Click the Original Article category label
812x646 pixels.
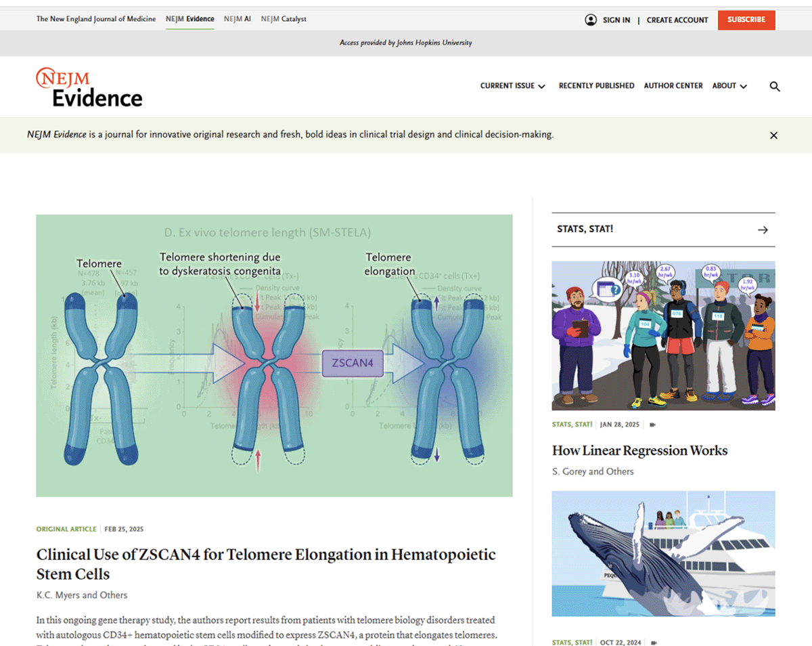67,529
